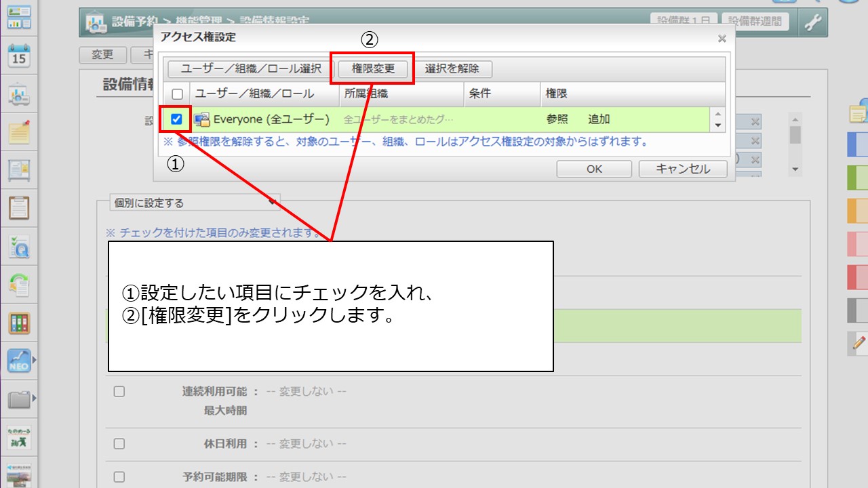
Task: Open the yellow sticky memo sidebar icon
Action: pos(19,132)
